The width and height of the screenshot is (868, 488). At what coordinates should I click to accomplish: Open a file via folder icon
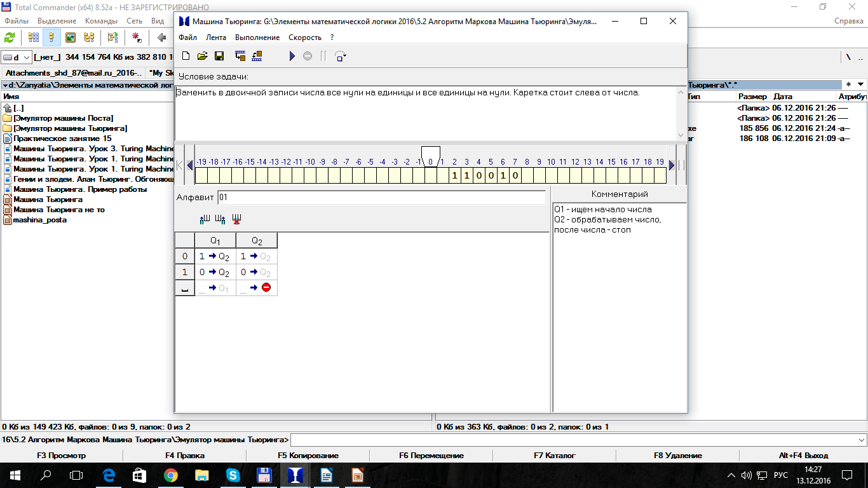pos(202,56)
